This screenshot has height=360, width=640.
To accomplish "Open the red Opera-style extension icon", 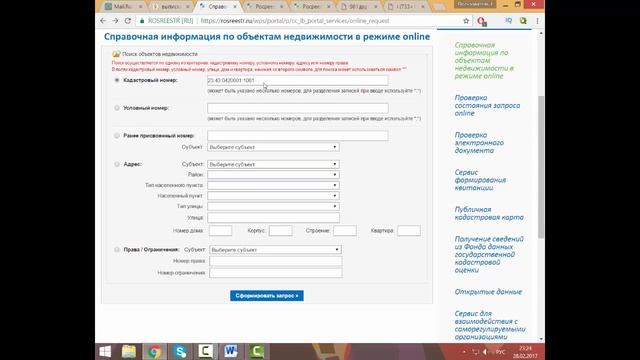I will click(x=482, y=21).
